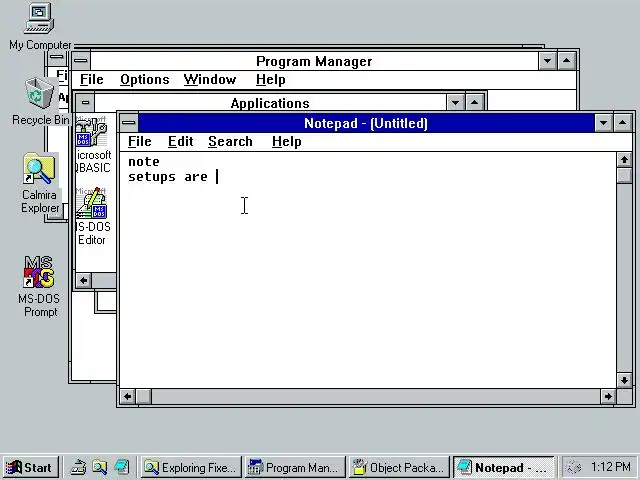This screenshot has height=480, width=640.
Task: Open Program Manager File menu
Action: (91, 80)
